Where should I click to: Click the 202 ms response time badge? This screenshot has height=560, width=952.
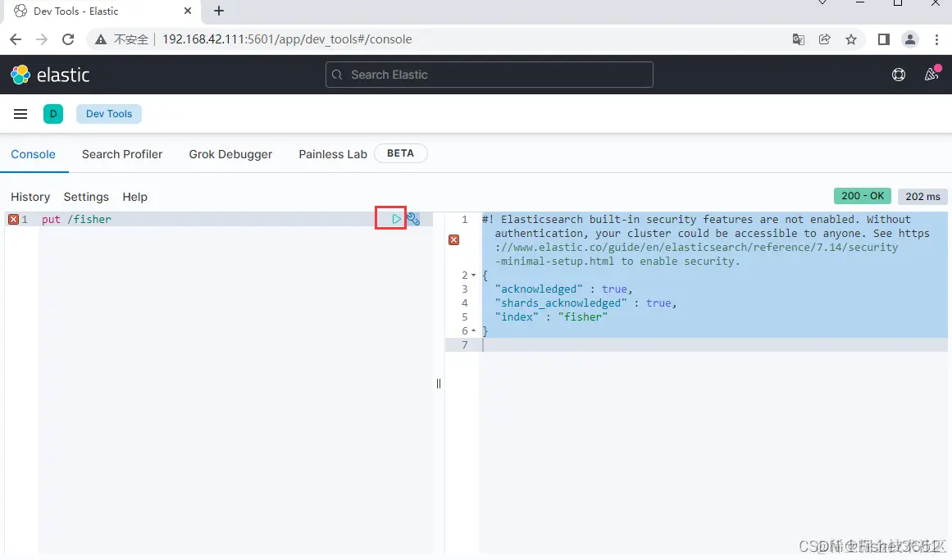click(x=922, y=196)
